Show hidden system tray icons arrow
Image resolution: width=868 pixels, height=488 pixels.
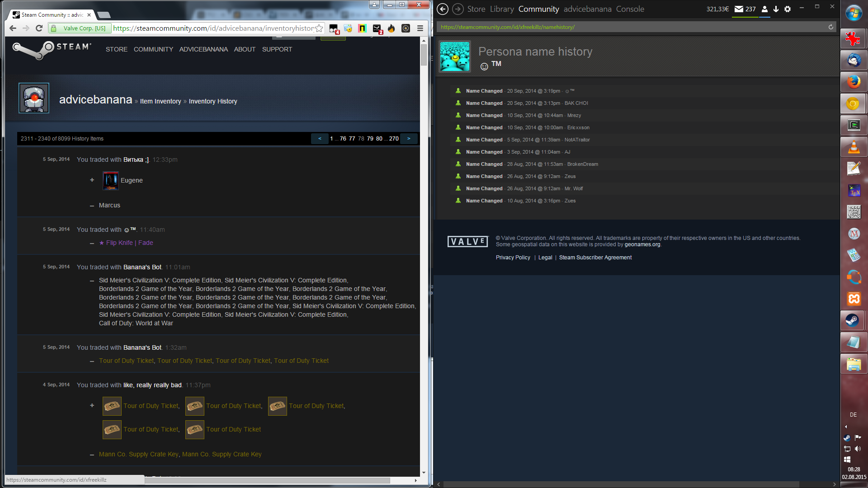(846, 427)
